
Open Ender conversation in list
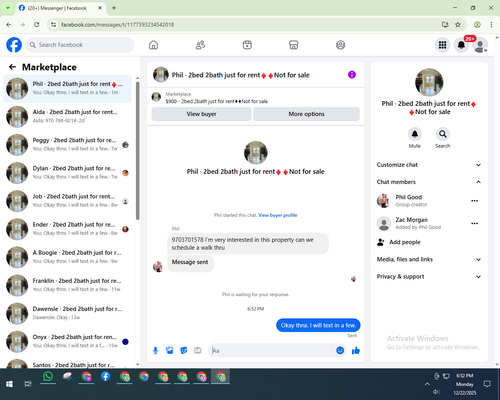67,229
